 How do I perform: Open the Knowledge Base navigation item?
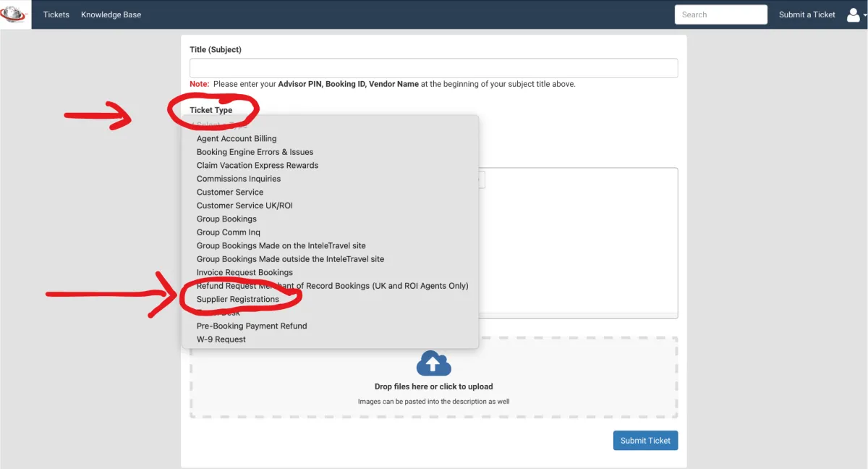click(x=111, y=14)
